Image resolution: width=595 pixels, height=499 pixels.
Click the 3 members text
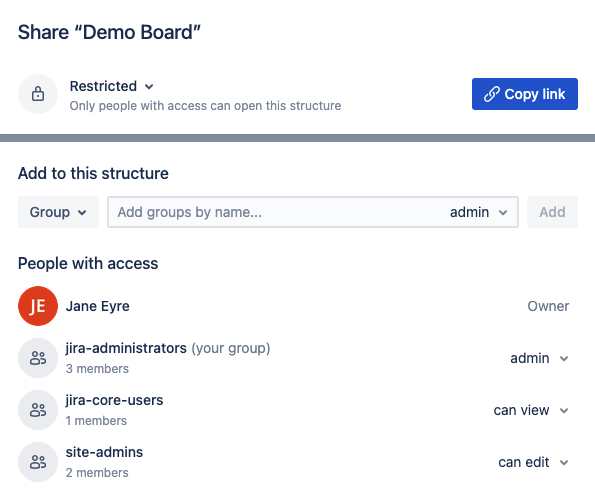[97, 368]
